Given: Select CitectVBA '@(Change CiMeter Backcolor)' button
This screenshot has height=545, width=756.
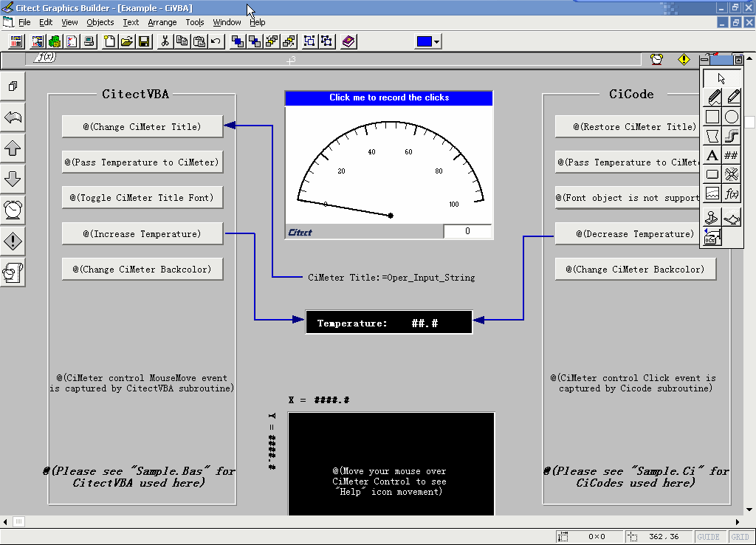Looking at the screenshot, I should (142, 269).
